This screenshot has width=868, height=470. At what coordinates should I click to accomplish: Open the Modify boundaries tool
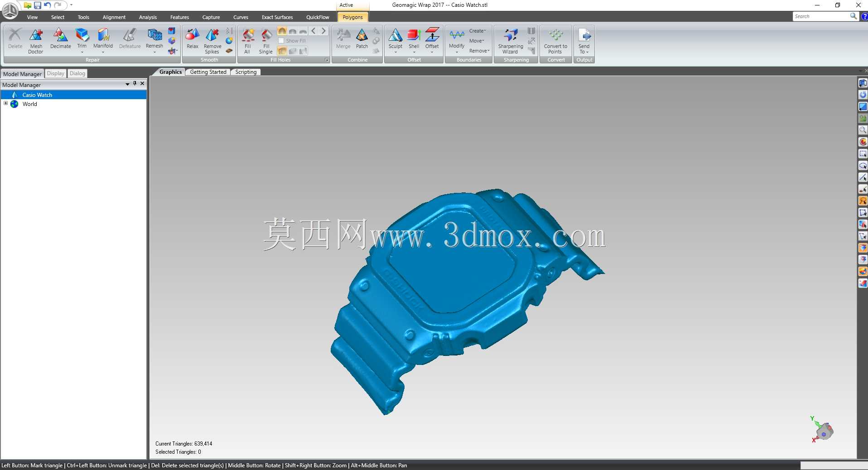[457, 40]
